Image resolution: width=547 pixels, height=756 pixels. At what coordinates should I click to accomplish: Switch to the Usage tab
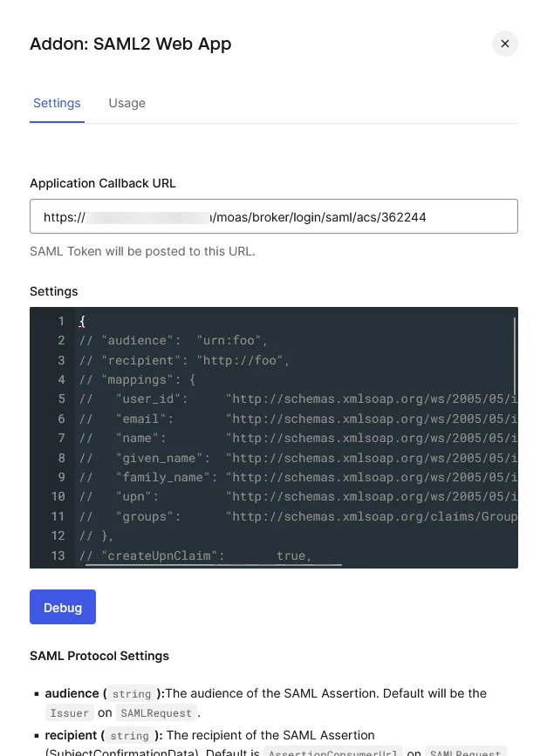point(126,103)
